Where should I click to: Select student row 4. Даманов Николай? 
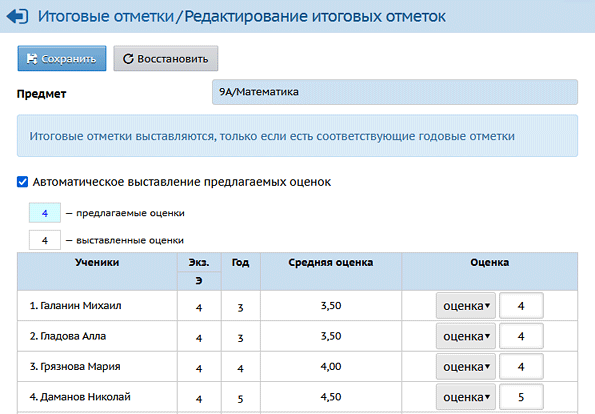(x=80, y=397)
